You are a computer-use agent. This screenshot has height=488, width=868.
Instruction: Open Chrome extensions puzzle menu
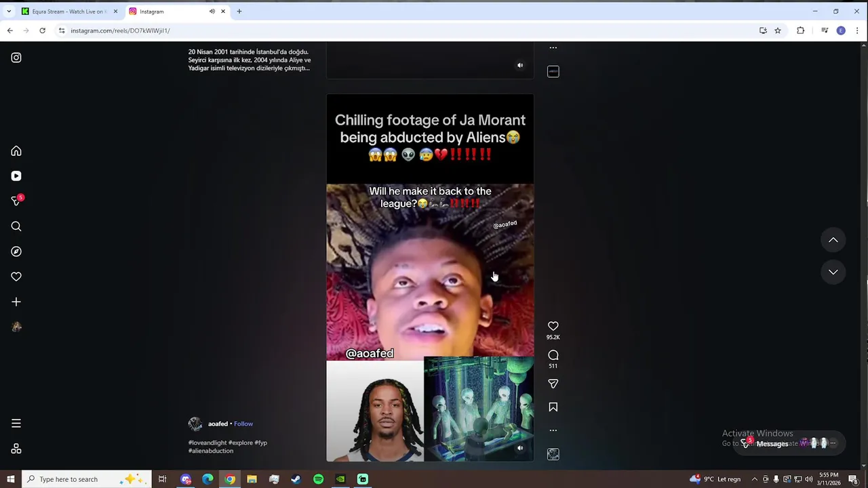[801, 30]
